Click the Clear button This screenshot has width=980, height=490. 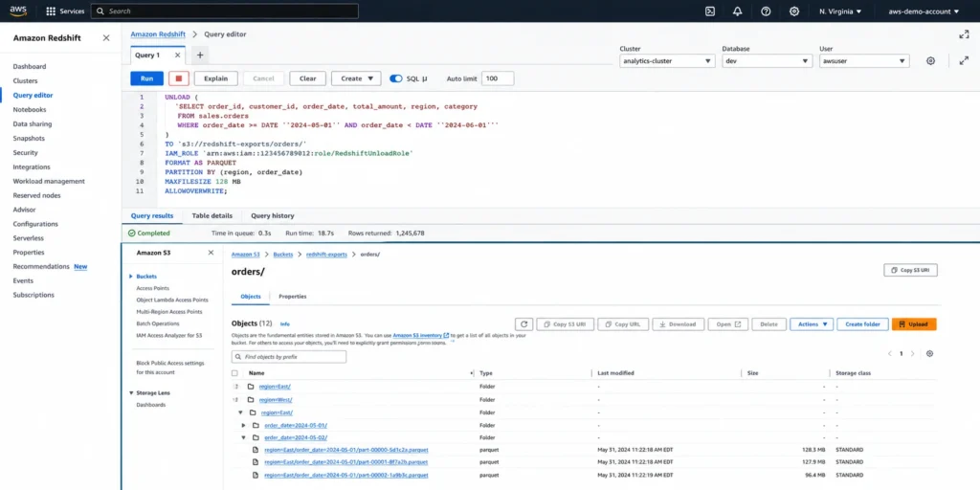point(307,78)
